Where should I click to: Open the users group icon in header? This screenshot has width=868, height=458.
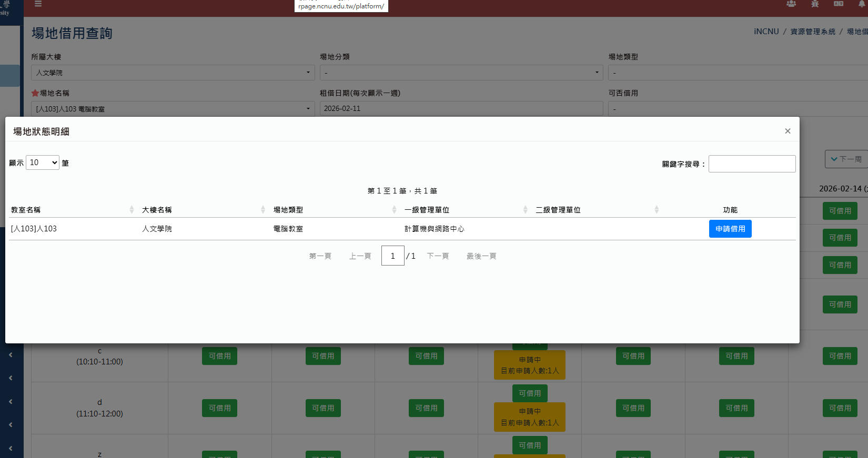(x=791, y=4)
